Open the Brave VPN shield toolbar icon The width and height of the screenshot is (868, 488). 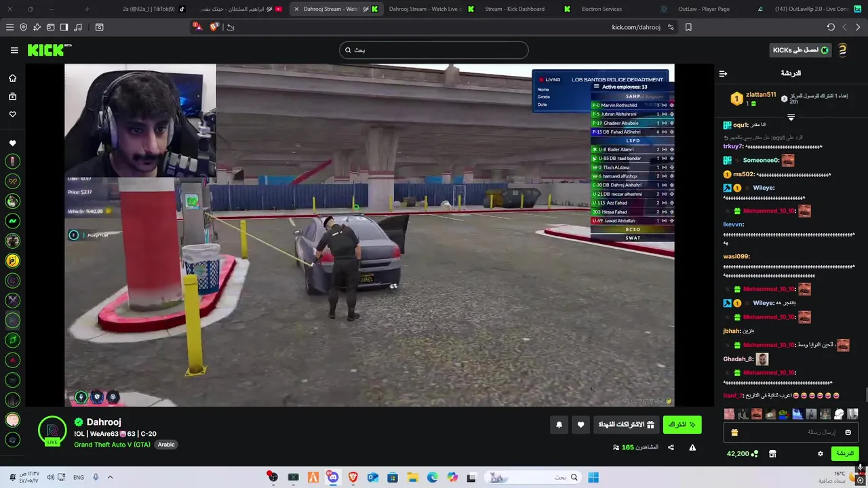[x=24, y=27]
